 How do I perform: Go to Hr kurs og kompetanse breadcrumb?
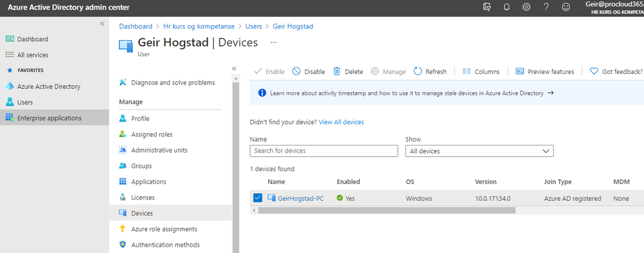click(199, 26)
